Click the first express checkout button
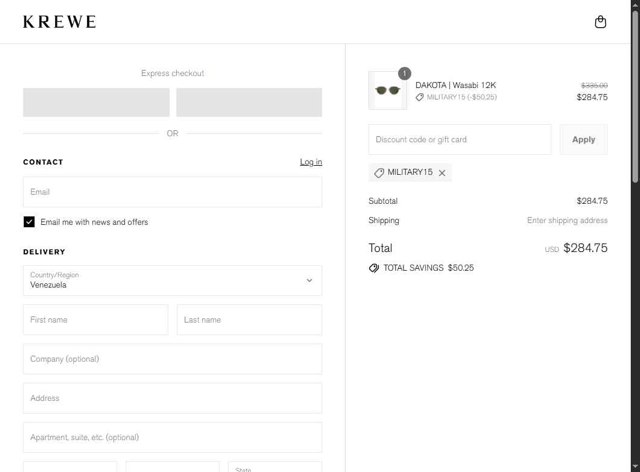The height and width of the screenshot is (472, 640). (96, 102)
